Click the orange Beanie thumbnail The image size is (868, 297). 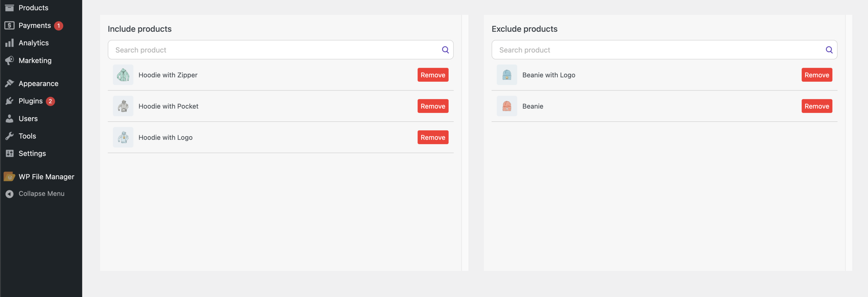507,106
